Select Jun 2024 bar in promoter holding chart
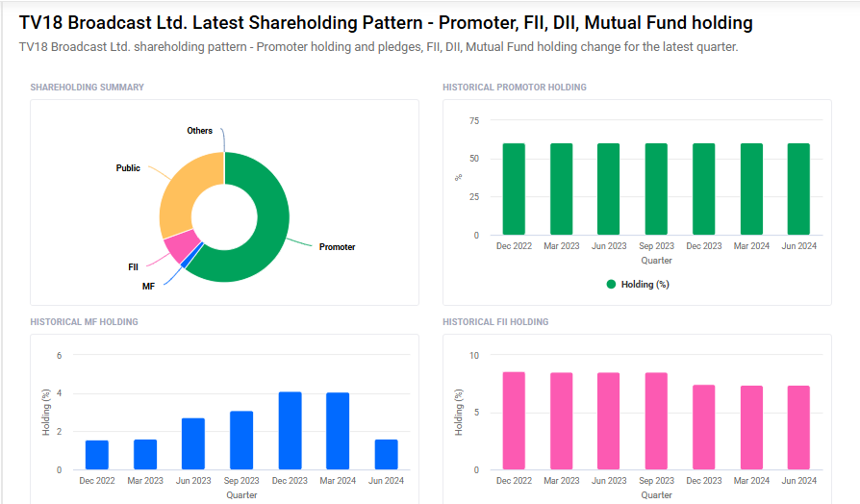860x504 pixels. [798, 189]
